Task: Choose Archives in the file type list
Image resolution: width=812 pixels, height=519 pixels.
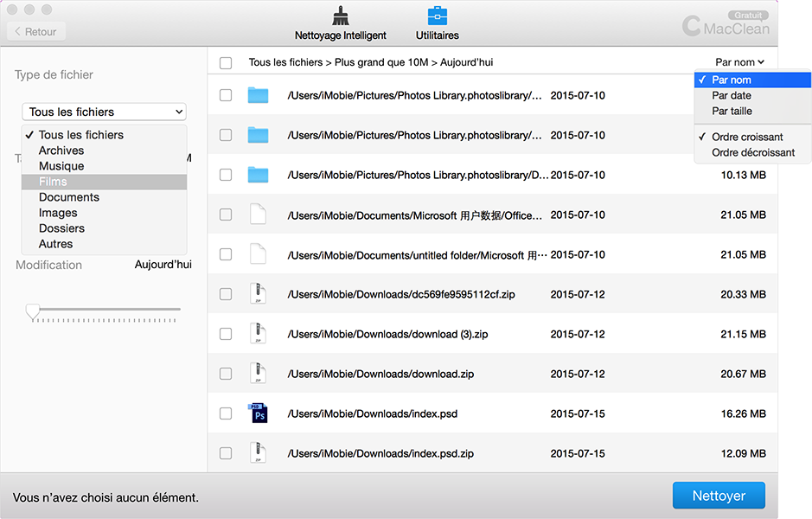Action: (104, 151)
